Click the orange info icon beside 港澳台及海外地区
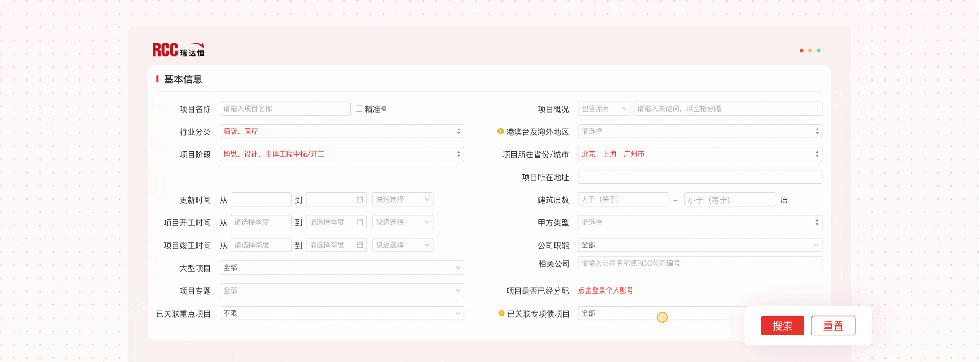980x362 pixels. pyautogui.click(x=500, y=131)
